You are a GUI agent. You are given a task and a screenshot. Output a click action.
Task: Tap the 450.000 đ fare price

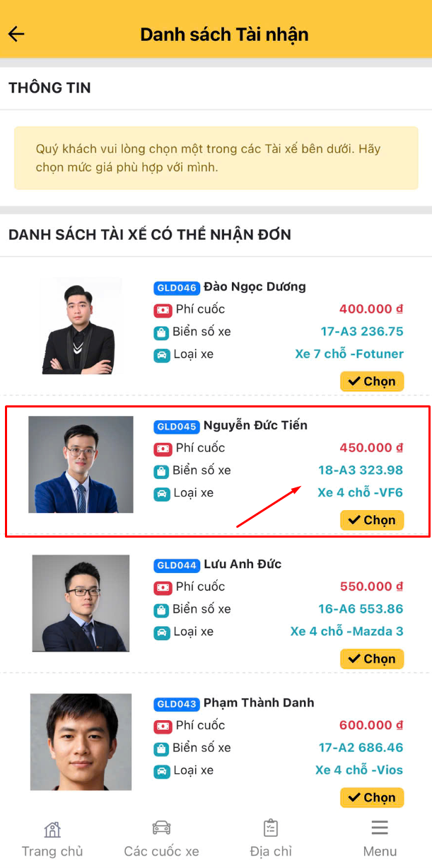[371, 448]
